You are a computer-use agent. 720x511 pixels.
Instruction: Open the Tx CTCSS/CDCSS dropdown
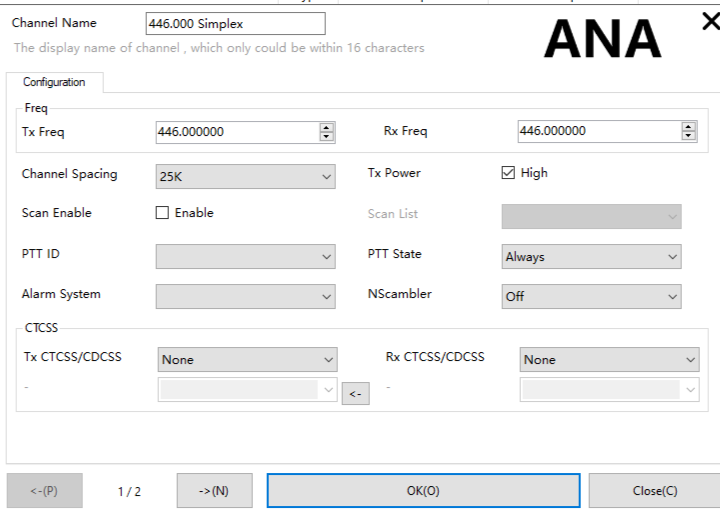[247, 360]
